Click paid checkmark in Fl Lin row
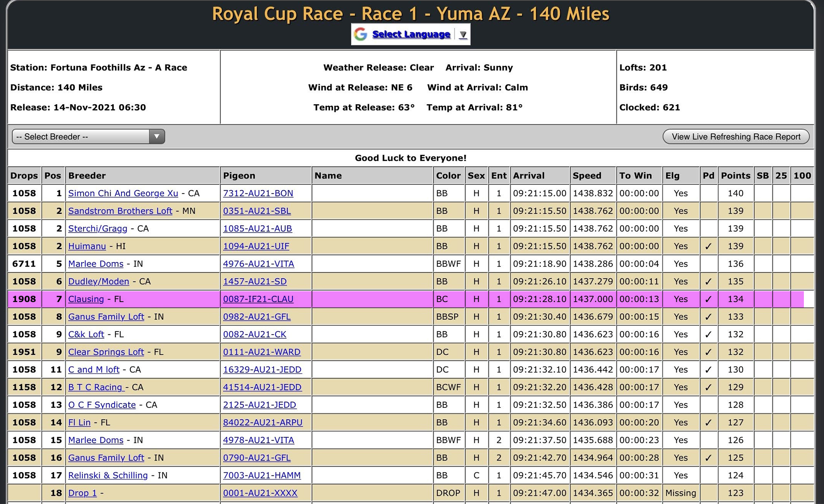 708,423
